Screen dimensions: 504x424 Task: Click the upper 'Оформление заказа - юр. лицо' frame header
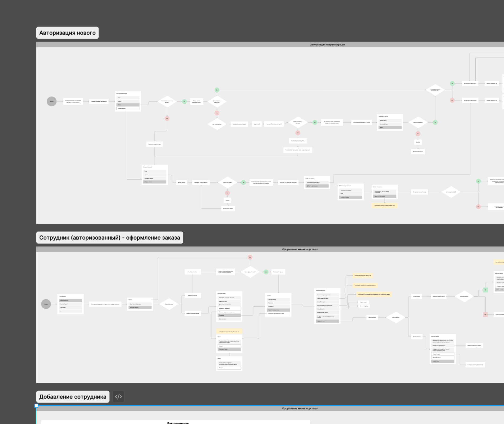(299, 249)
